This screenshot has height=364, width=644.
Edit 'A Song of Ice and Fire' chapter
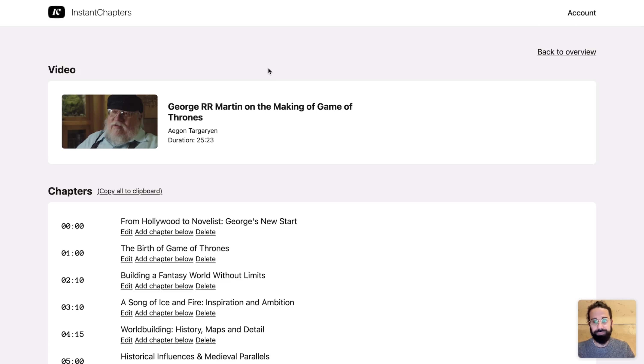(127, 313)
